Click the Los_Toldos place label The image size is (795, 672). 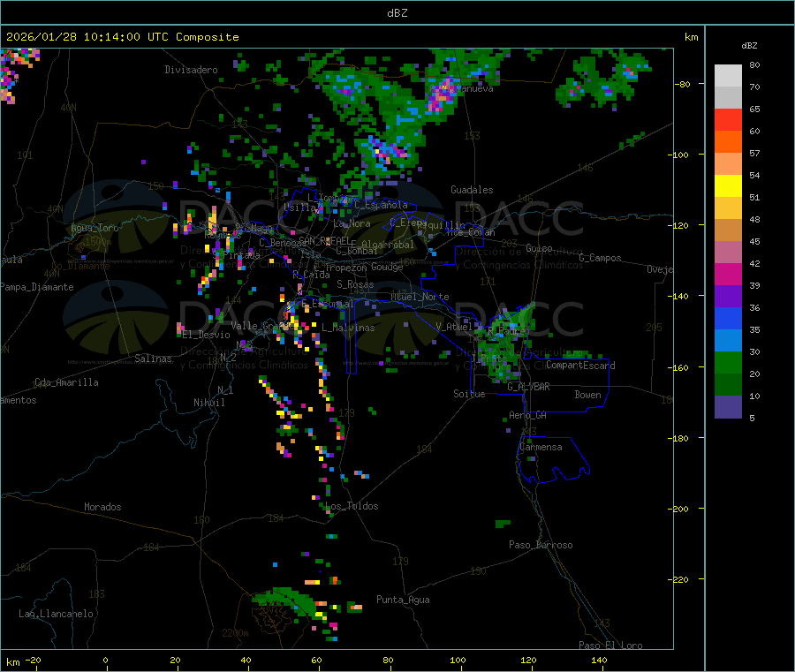pos(352,506)
